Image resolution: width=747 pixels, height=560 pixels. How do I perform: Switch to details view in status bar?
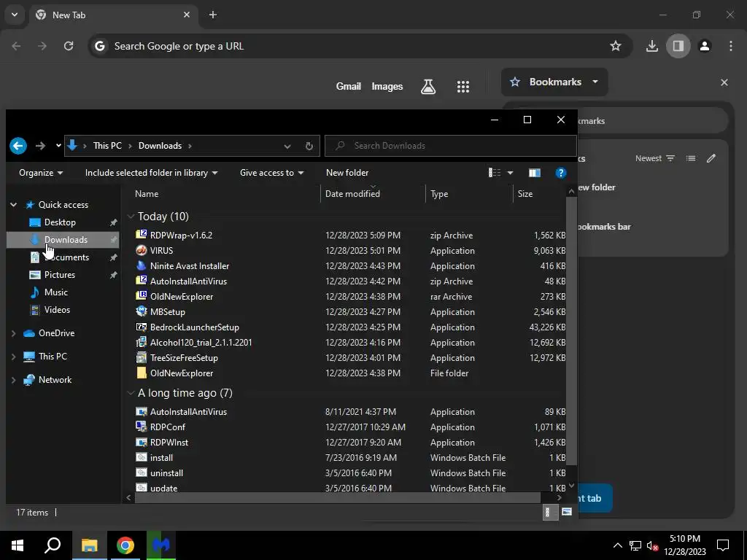[x=550, y=513]
